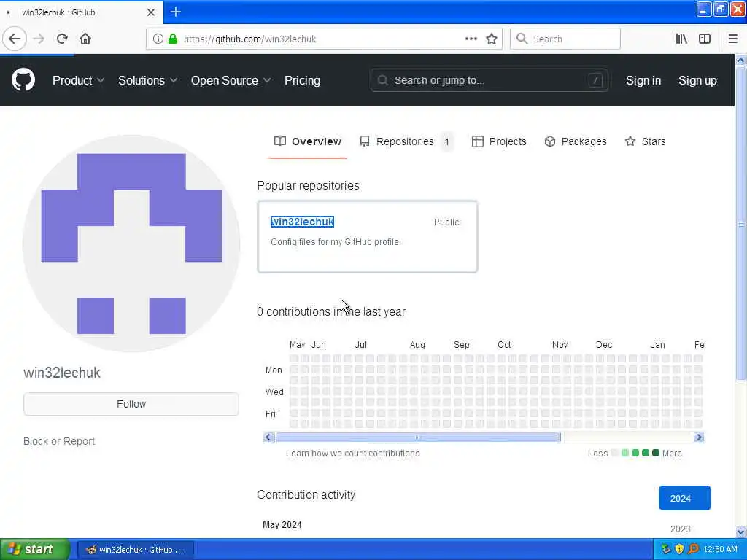Expand the Open Source dropdown menu
The image size is (747, 560).
pyautogui.click(x=231, y=80)
